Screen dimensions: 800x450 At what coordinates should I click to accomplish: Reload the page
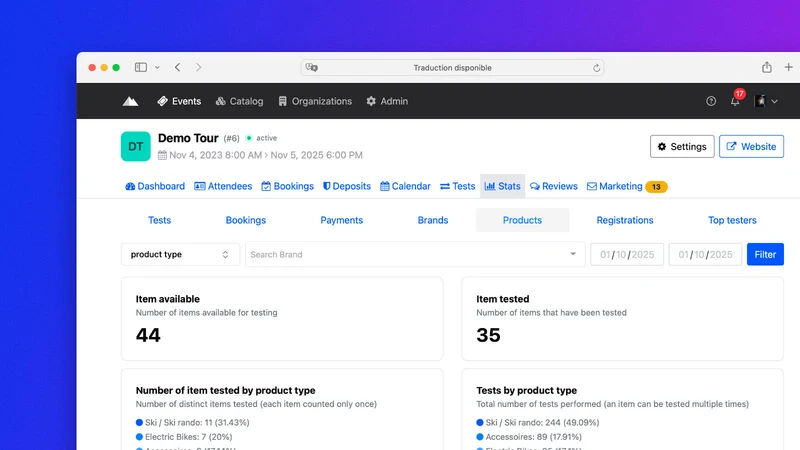click(x=596, y=68)
